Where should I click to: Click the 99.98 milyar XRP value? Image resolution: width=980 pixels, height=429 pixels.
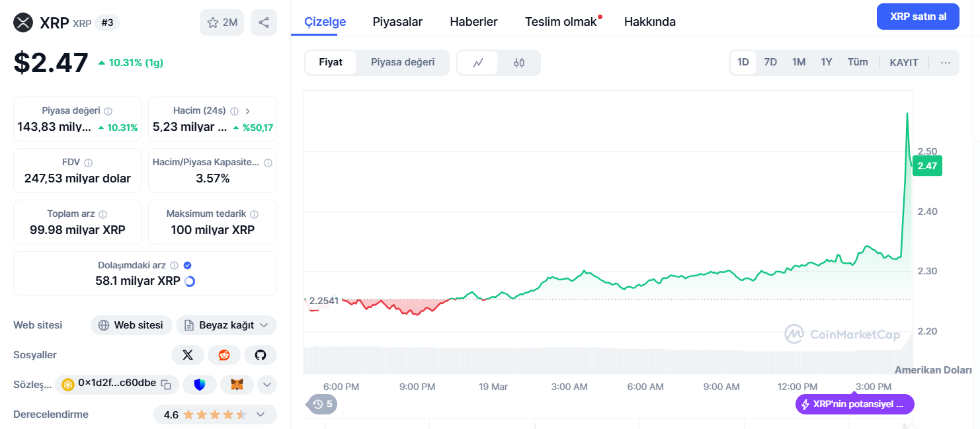(77, 230)
